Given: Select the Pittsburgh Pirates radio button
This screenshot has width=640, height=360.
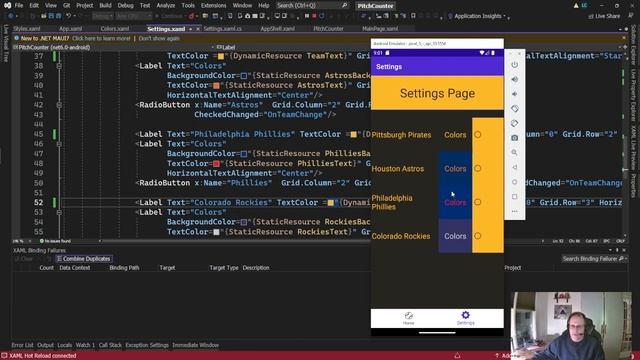Looking at the screenshot, I should tap(478, 135).
